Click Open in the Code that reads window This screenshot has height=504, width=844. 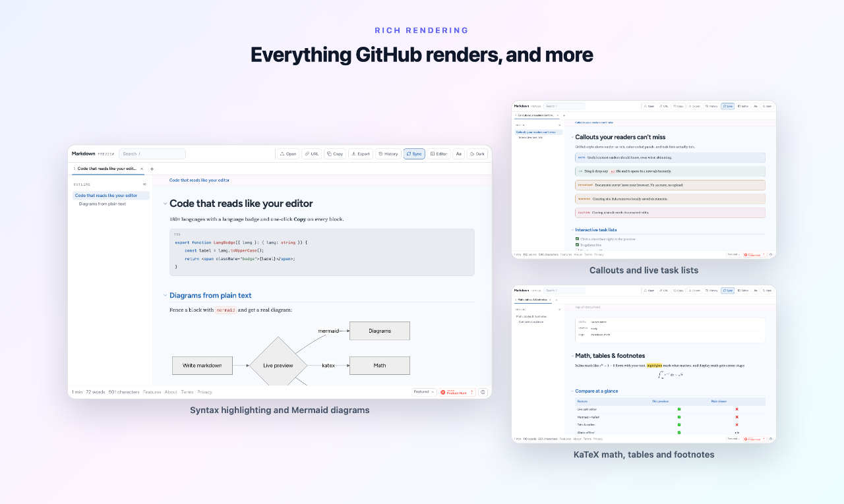point(288,154)
